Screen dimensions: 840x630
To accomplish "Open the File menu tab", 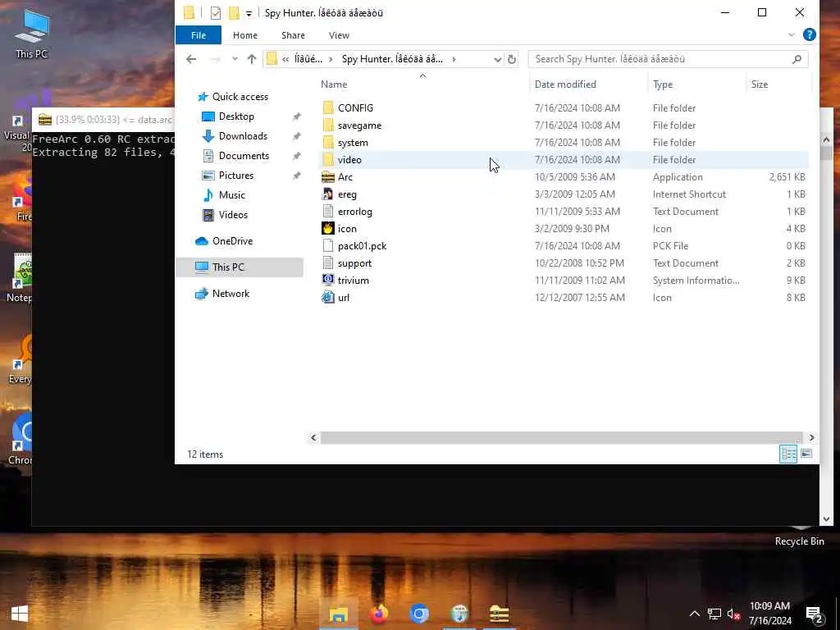I will 199,34.
